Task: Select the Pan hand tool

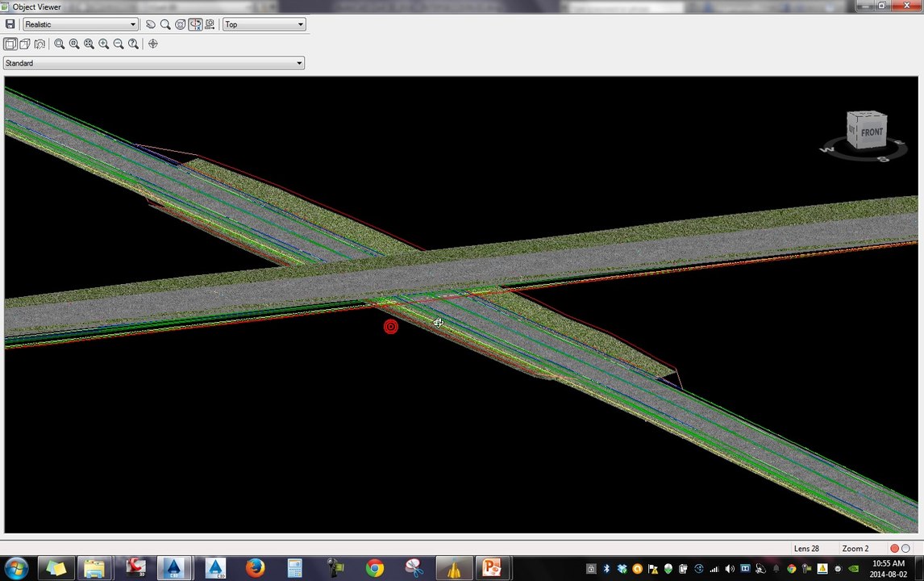Action: (151, 24)
